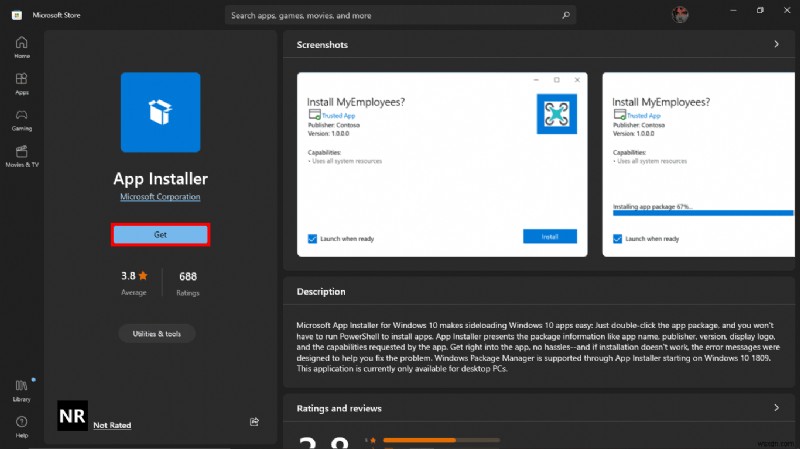Open the Apps section
The height and width of the screenshot is (449, 800).
pos(21,84)
